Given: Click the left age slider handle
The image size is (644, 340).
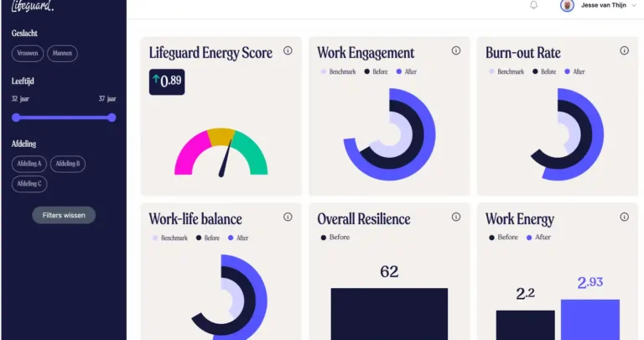Looking at the screenshot, I should coord(16,118).
